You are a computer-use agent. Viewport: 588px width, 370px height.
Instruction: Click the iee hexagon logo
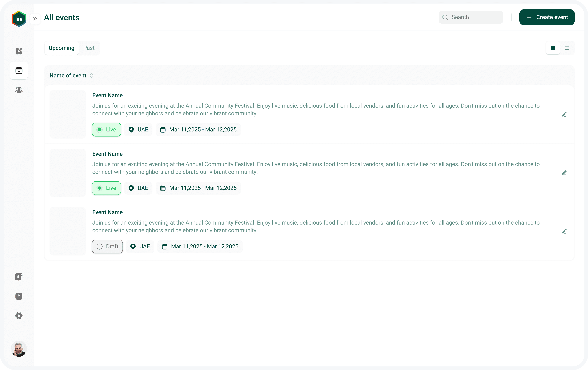[19, 19]
